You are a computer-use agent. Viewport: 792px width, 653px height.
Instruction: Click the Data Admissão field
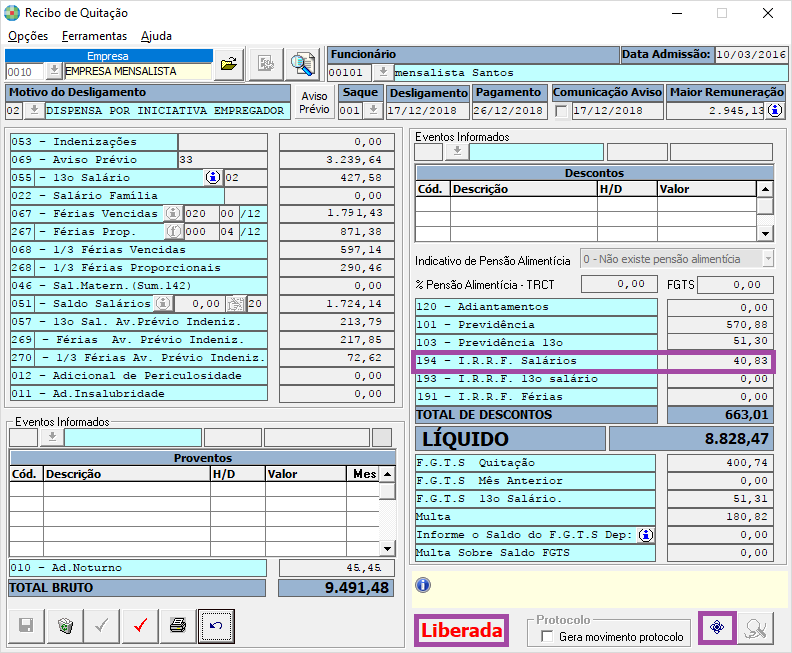751,55
